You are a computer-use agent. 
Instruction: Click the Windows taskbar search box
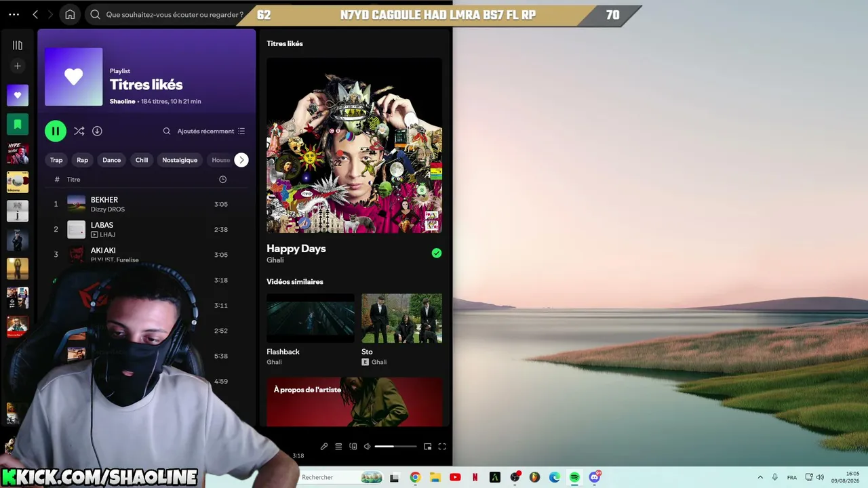342,477
